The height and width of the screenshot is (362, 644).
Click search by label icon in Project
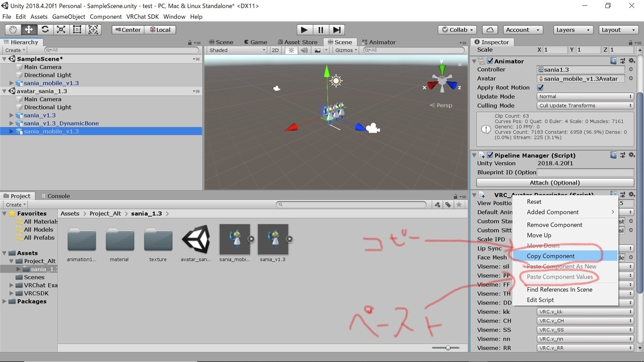448,205
